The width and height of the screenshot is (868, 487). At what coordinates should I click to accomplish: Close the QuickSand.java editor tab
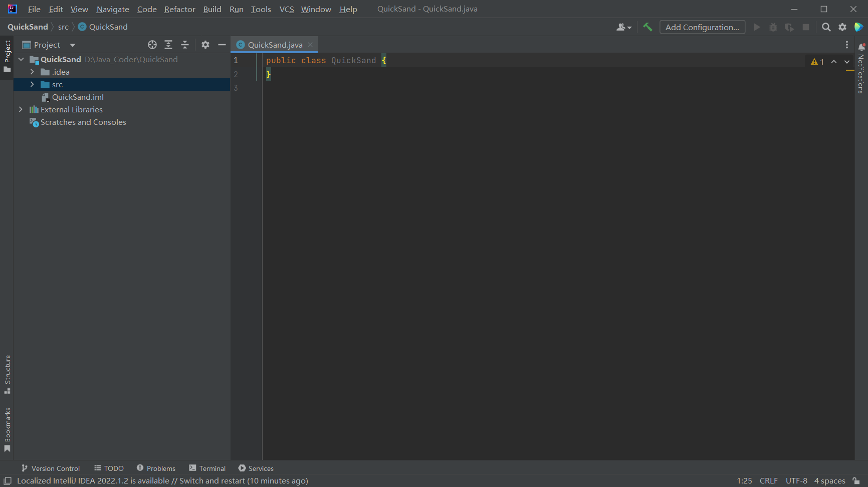click(x=310, y=45)
